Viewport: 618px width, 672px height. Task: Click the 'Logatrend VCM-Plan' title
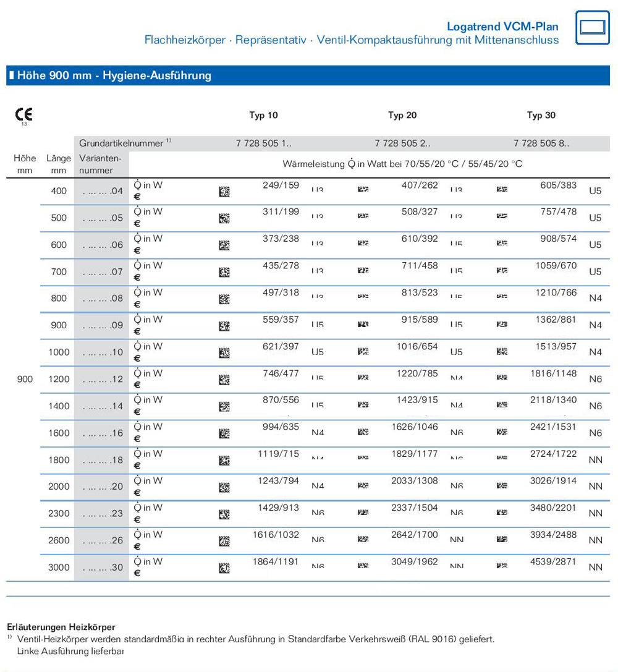(502, 27)
